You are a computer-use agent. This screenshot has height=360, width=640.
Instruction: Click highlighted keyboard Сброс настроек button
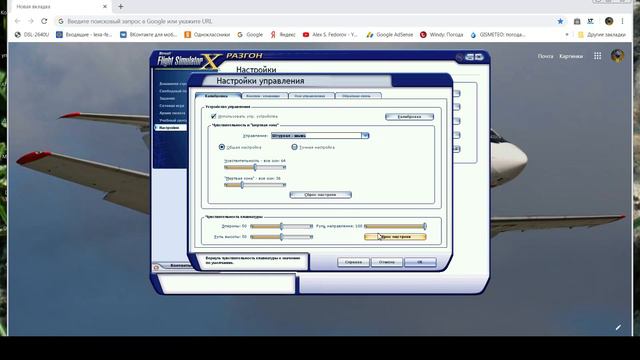point(395,237)
